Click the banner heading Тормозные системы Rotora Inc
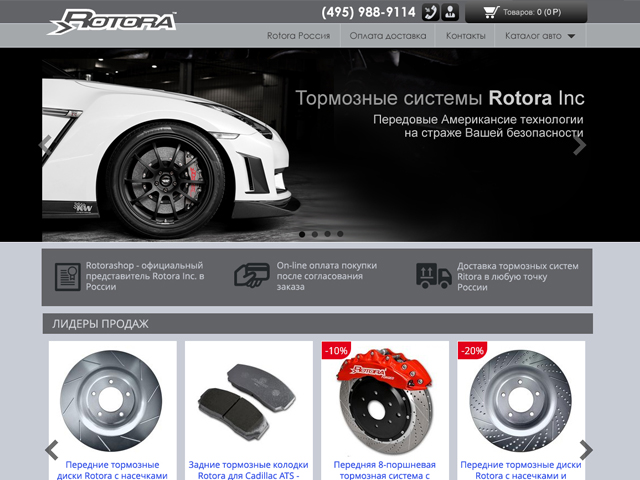This screenshot has height=480, width=640. coord(440,98)
